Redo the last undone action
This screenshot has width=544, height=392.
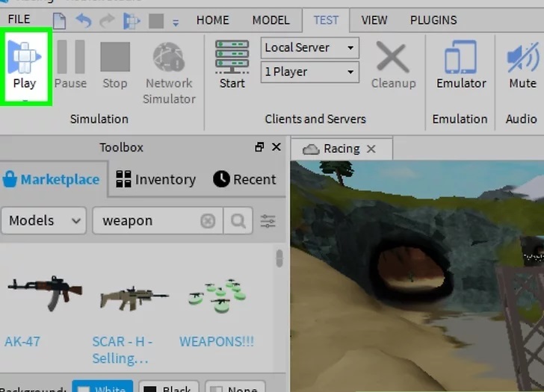107,21
